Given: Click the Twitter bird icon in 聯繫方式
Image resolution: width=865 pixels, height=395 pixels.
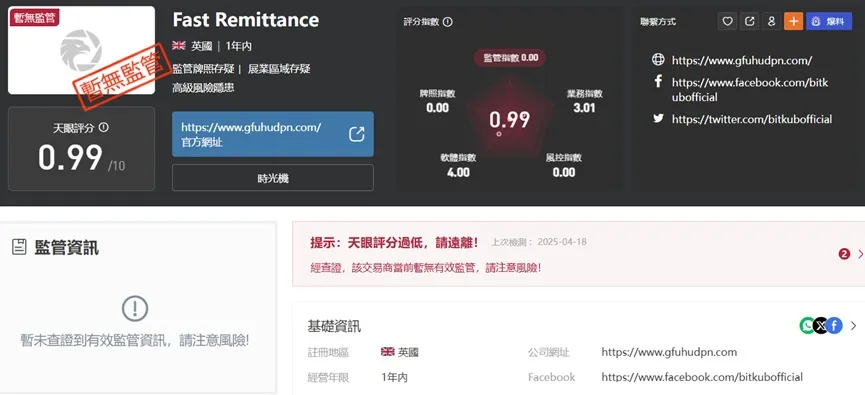Looking at the screenshot, I should (x=658, y=118).
